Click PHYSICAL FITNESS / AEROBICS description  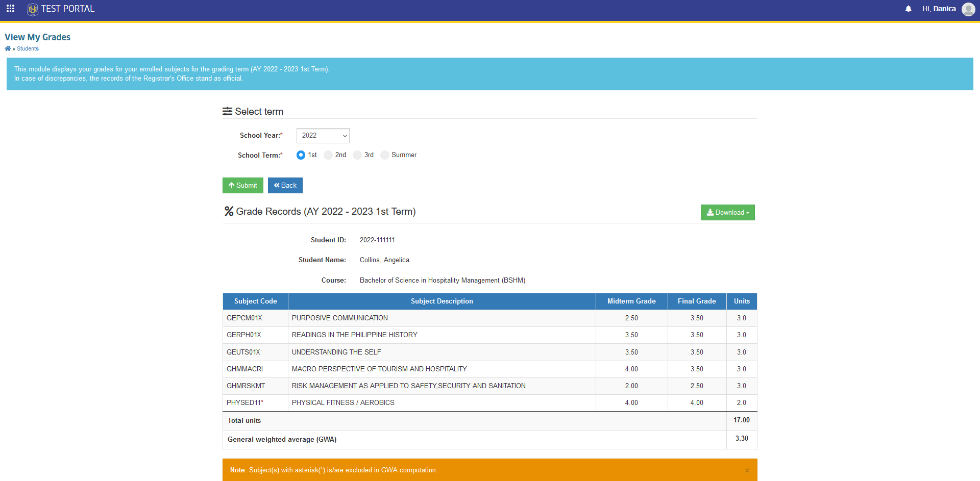click(343, 403)
